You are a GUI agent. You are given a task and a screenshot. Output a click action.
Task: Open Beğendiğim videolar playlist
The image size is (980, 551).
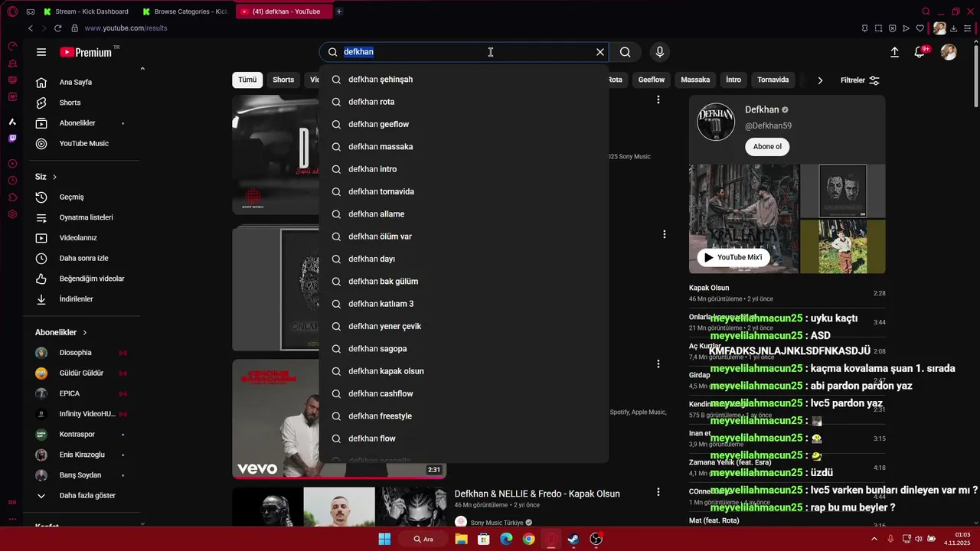[91, 279]
